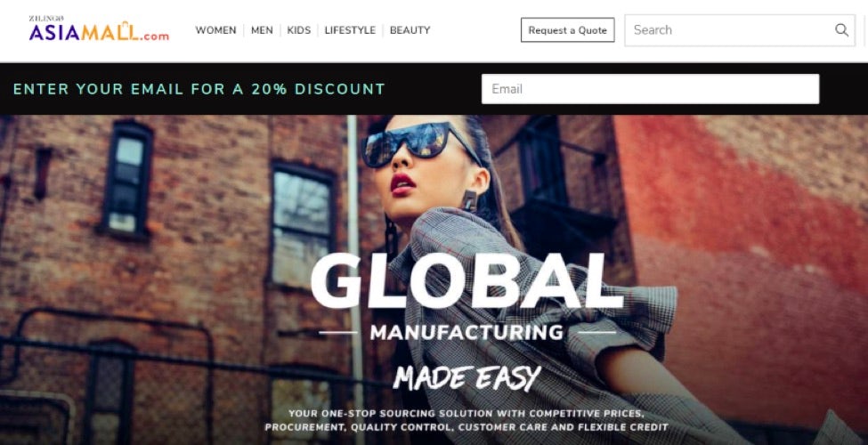Click into the Email discount field

pos(650,89)
